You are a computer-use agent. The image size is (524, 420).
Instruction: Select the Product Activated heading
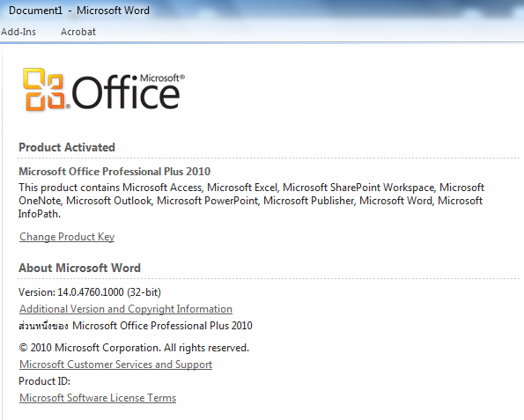coord(67,147)
